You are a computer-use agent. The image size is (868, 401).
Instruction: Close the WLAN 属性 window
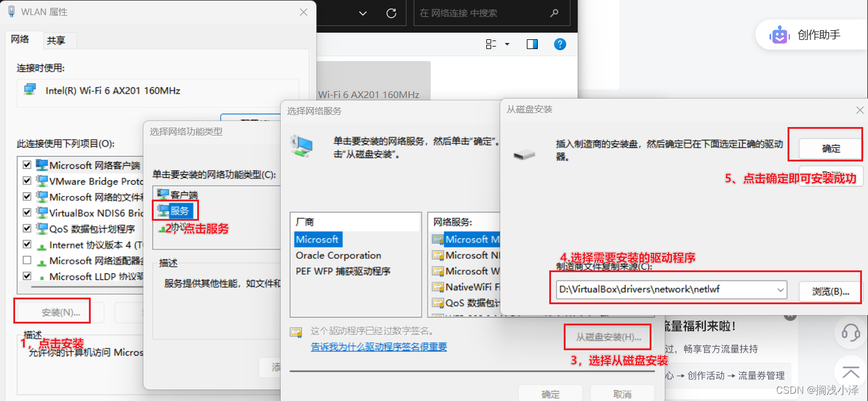point(303,11)
